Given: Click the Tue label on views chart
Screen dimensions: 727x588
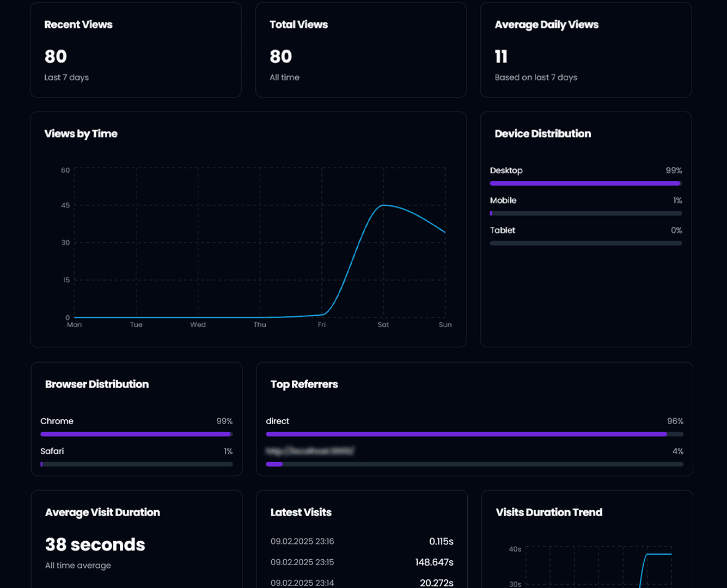Looking at the screenshot, I should 136,324.
